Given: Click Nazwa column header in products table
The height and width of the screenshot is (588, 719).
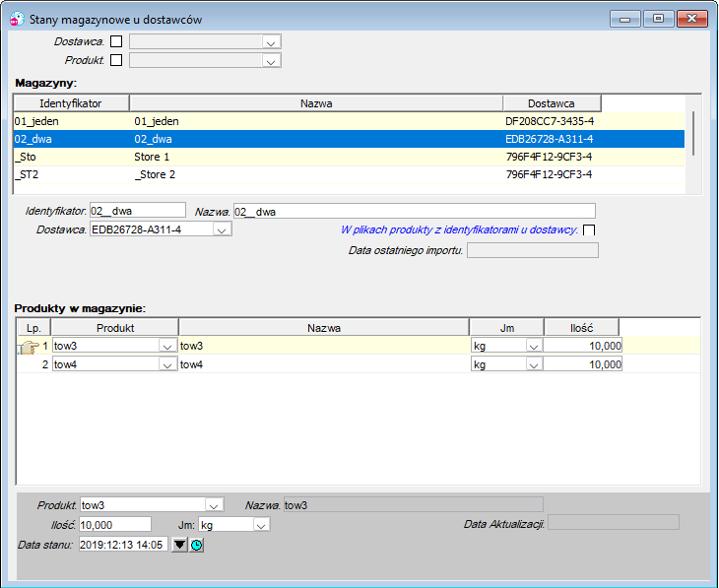Looking at the screenshot, I should click(x=324, y=328).
